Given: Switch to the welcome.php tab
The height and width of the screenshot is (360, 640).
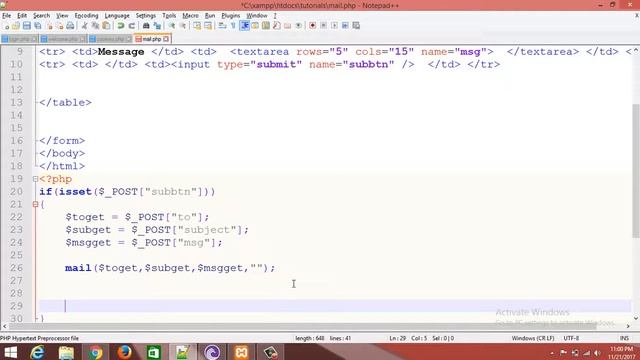Looking at the screenshot, I should point(63,39).
